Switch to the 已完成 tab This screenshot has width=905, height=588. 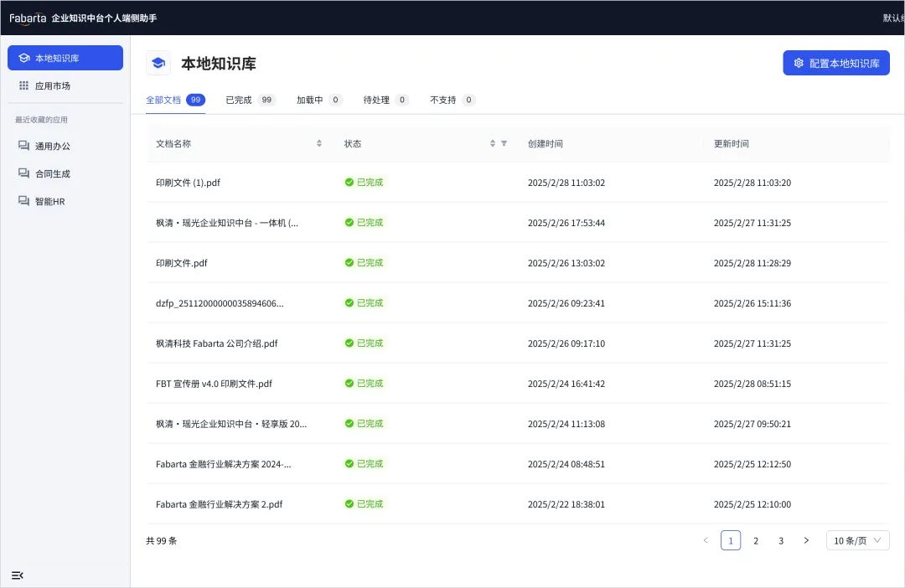[x=251, y=100]
